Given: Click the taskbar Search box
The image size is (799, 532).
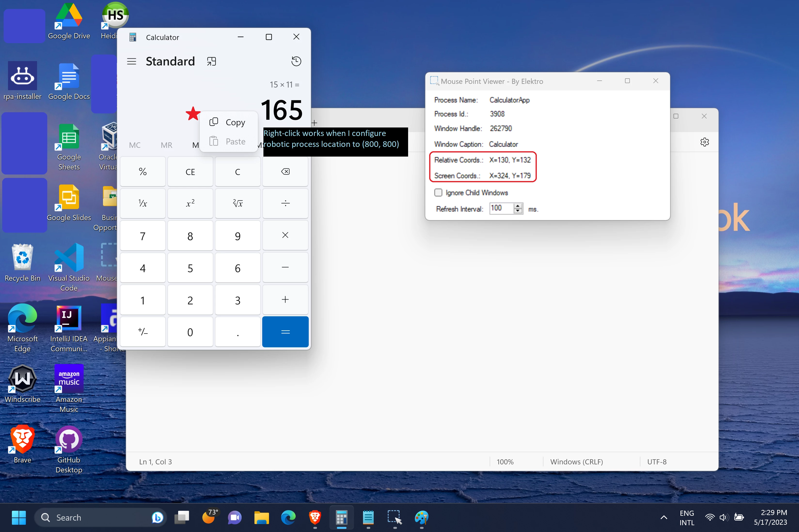Looking at the screenshot, I should (x=100, y=517).
